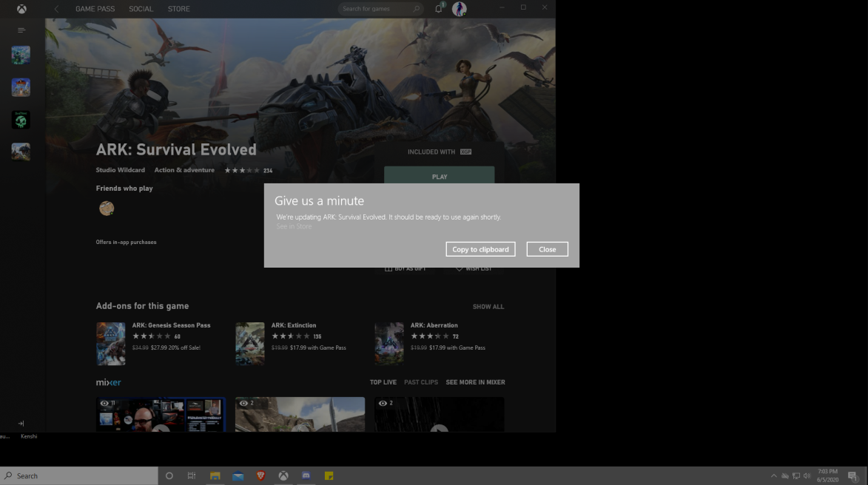This screenshot has width=868, height=485.
Task: Click the Action & adventure genre link
Action: click(184, 170)
